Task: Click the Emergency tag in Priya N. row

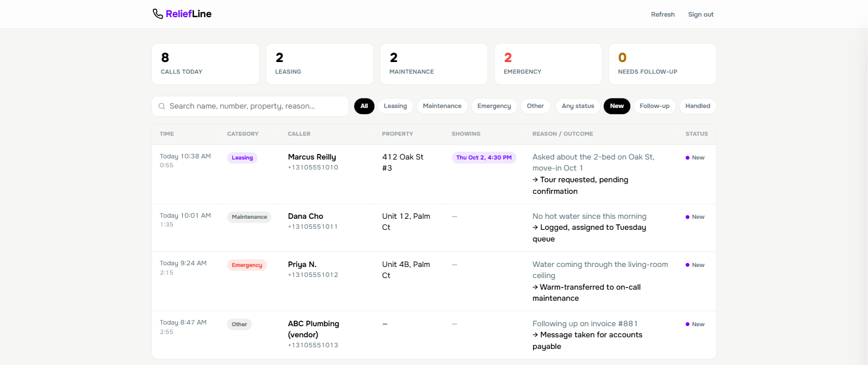Action: [247, 265]
